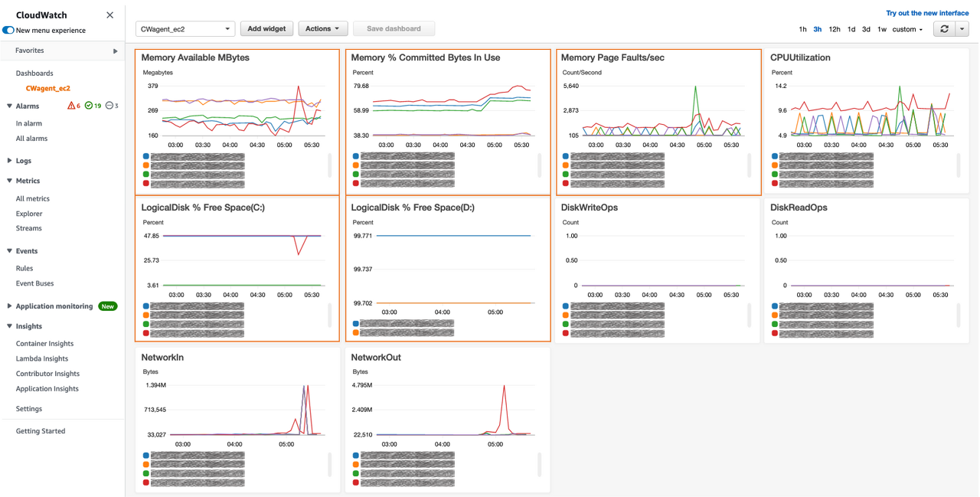Click the LogicalDisk % Free Space(D:) title
The width and height of the screenshot is (980, 497).
(413, 208)
